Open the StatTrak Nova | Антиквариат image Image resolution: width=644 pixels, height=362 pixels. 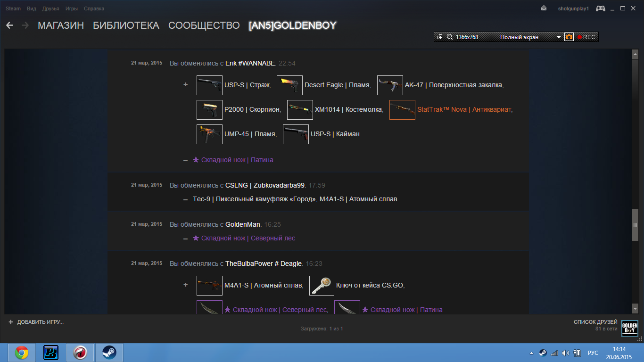point(402,110)
